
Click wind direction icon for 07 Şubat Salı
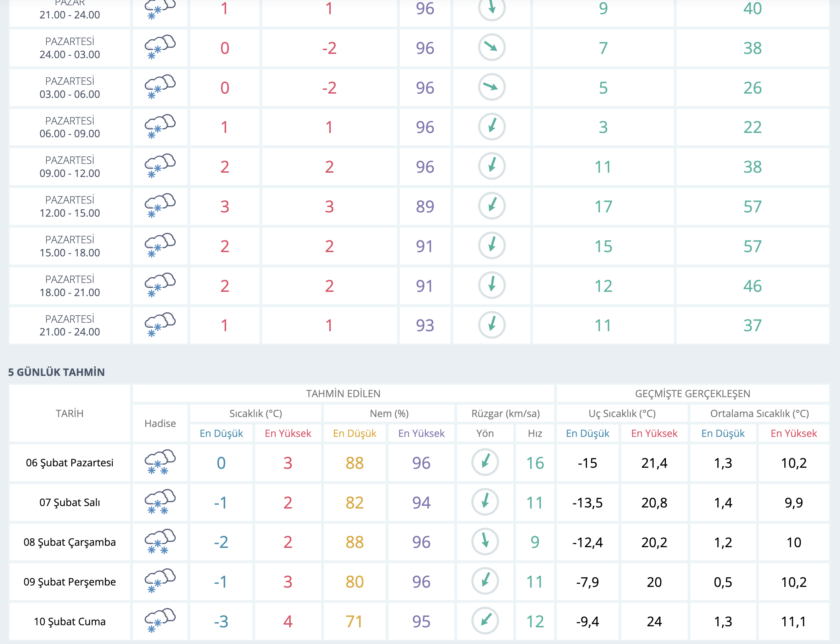[485, 502]
